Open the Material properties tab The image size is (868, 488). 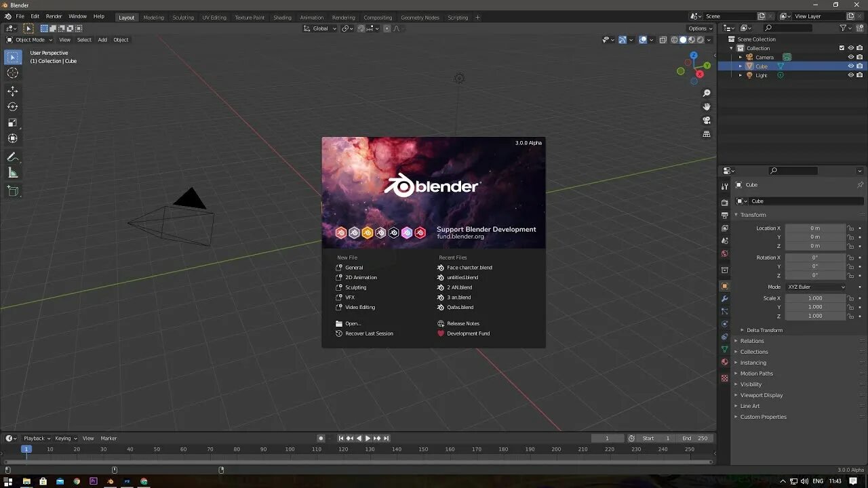coord(724,362)
